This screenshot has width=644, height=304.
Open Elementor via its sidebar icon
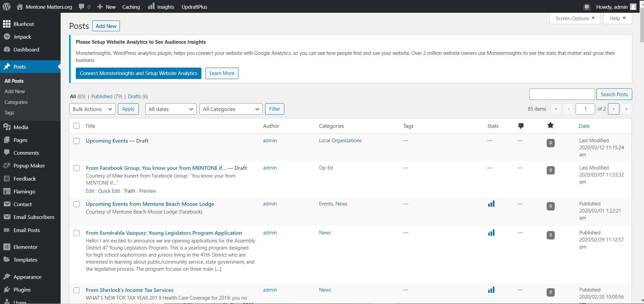tap(7, 247)
